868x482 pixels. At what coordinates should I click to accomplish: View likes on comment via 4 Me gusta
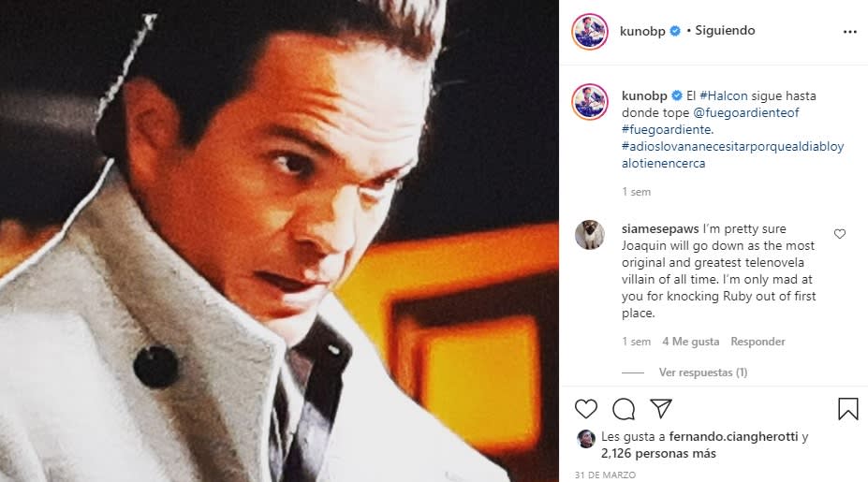coord(691,342)
